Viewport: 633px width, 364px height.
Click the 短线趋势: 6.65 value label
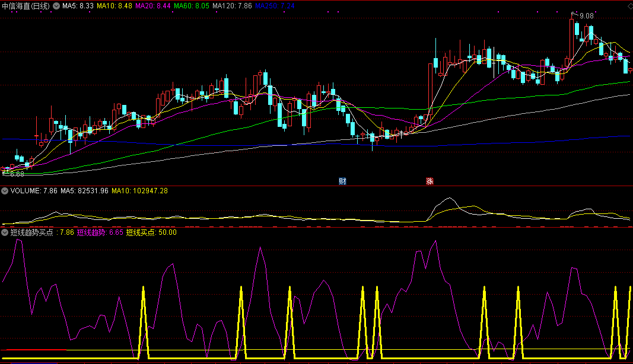click(100, 232)
